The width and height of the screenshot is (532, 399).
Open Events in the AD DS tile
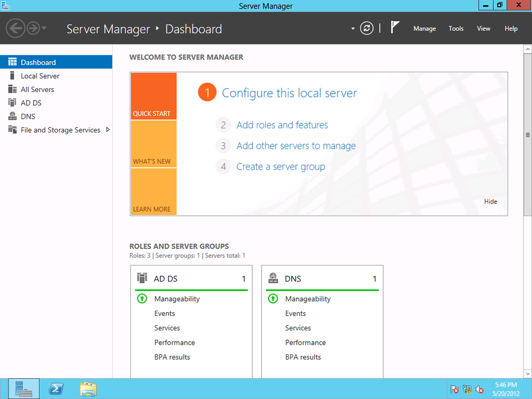(164, 313)
